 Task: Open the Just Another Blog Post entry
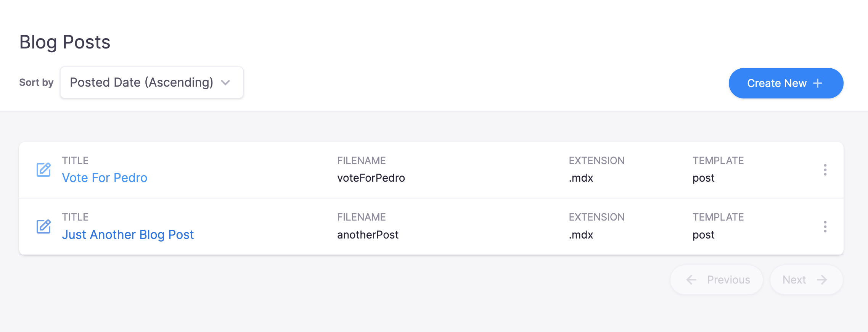[x=128, y=234]
